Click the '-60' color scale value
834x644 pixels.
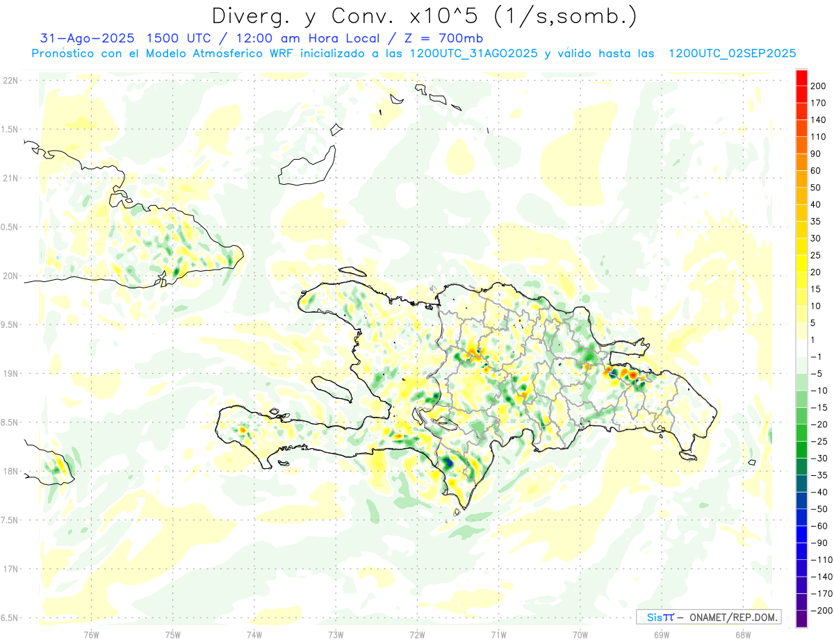(819, 525)
